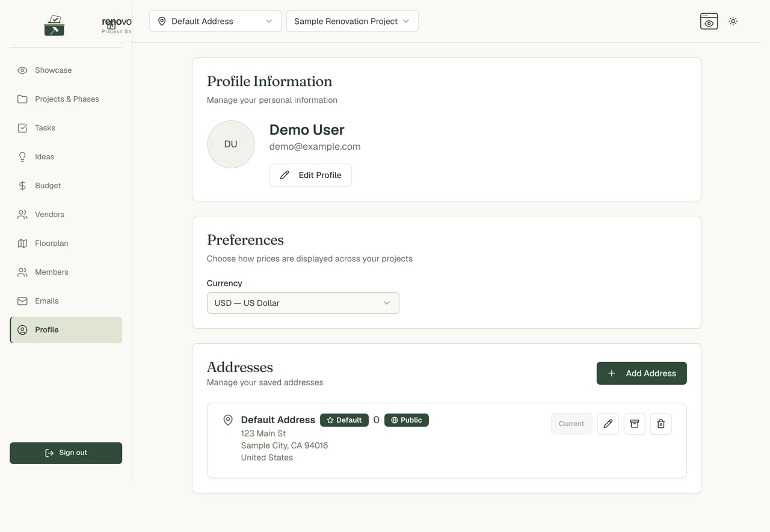Screen dimensions: 770x532
Task: Open the Default Address selector dropdown
Action: 215,21
